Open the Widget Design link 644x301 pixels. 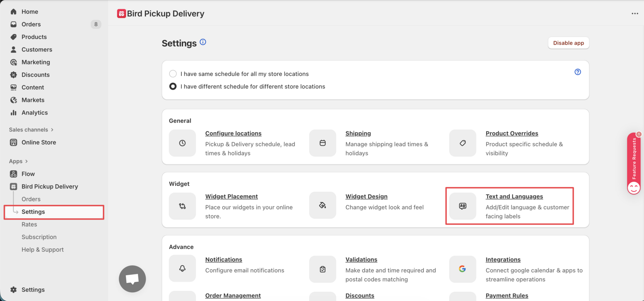point(366,197)
